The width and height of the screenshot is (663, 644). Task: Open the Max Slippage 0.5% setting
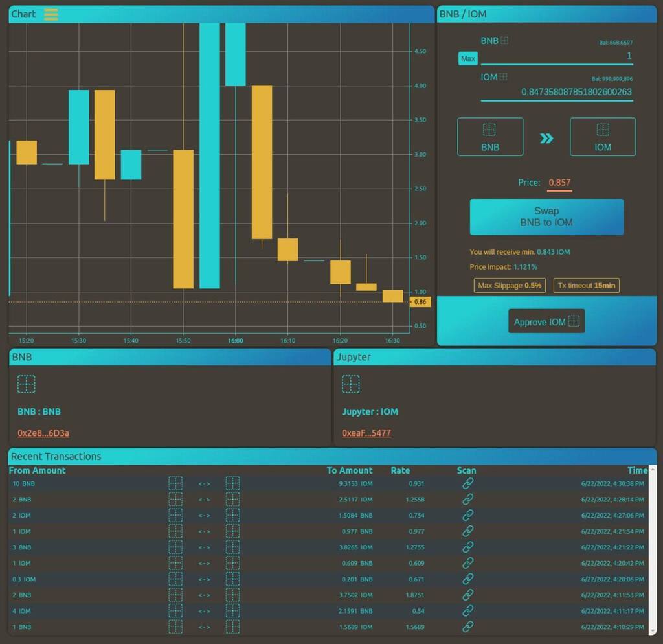click(x=510, y=286)
